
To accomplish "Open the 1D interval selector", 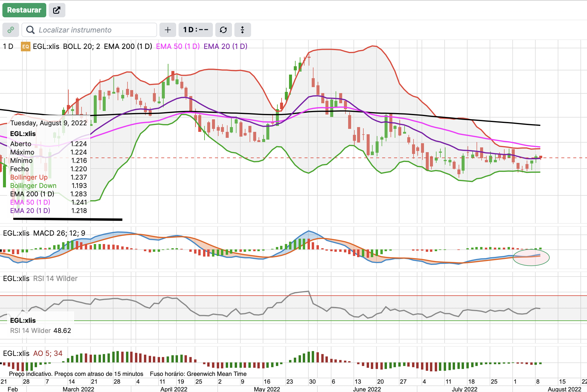I will [x=196, y=30].
